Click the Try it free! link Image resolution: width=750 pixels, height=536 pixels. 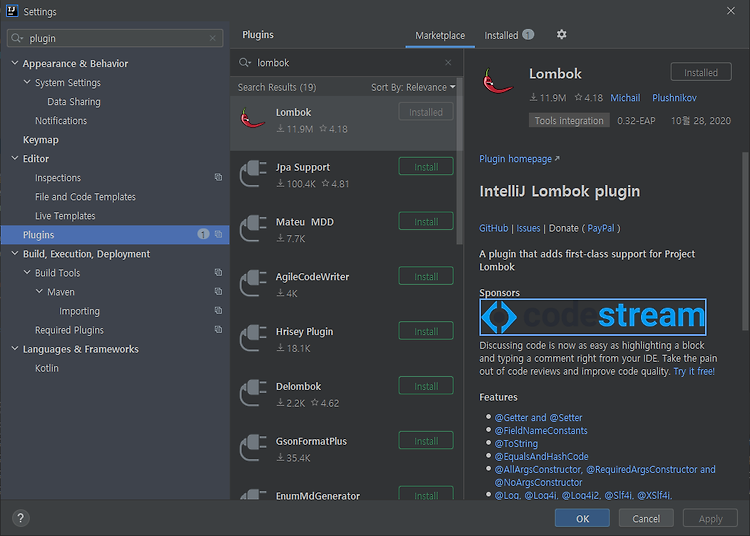coord(694,372)
